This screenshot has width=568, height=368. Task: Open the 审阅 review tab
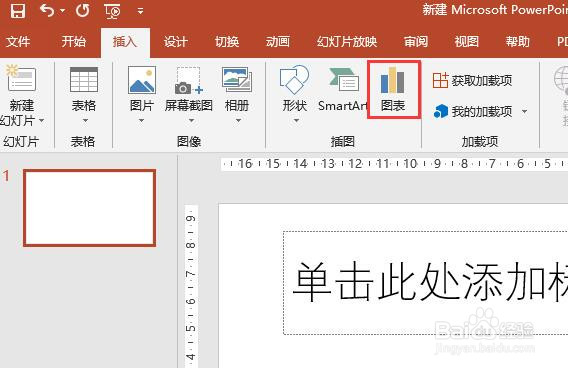(416, 42)
